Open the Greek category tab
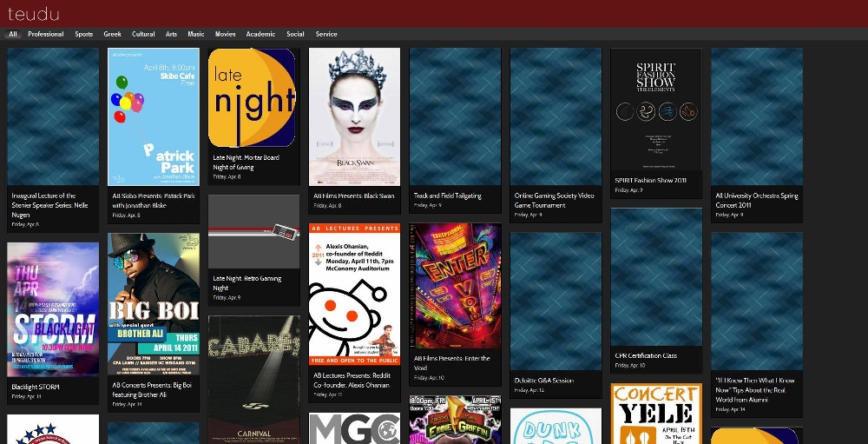The image size is (868, 444). (x=112, y=34)
